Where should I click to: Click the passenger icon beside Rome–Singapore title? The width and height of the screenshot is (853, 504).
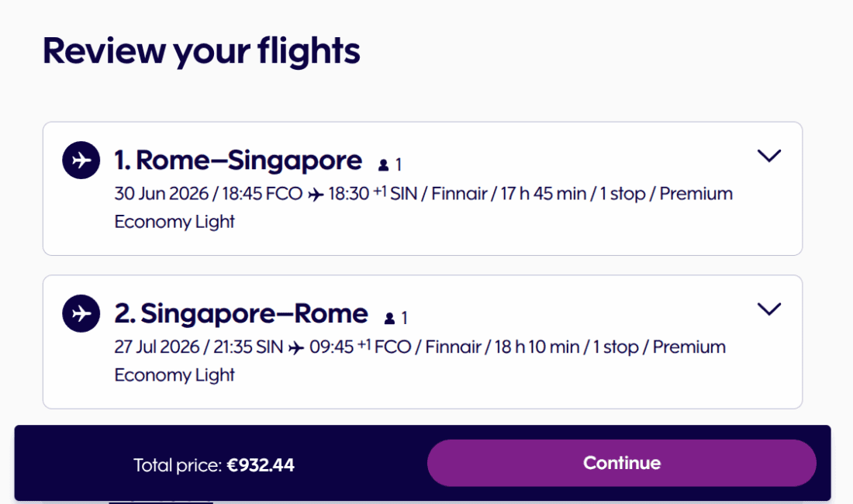[383, 165]
